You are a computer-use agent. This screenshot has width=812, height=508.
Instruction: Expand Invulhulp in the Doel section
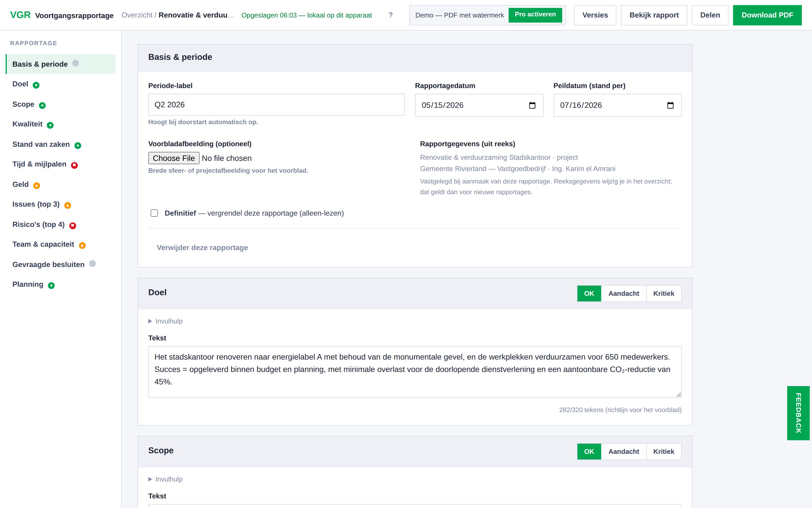pos(166,321)
